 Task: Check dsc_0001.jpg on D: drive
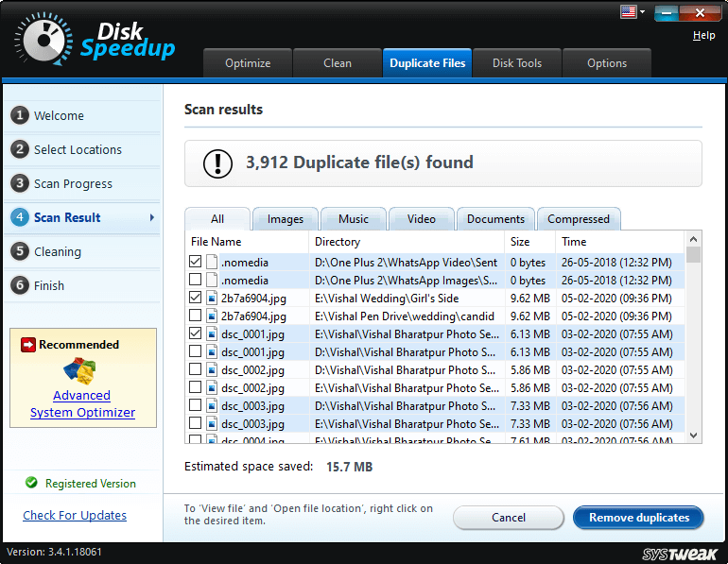(x=195, y=351)
